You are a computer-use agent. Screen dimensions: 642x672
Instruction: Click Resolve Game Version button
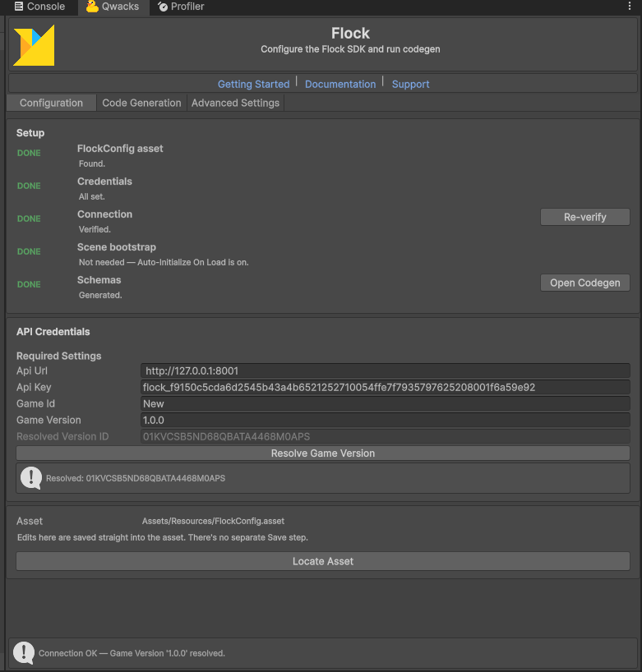(x=323, y=453)
